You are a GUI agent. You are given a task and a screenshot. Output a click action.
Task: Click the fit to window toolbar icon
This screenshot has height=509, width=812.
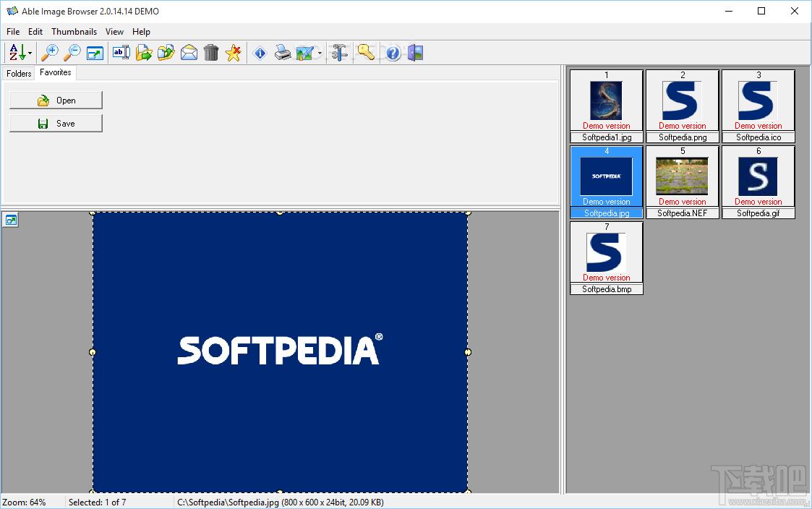pyautogui.click(x=95, y=53)
